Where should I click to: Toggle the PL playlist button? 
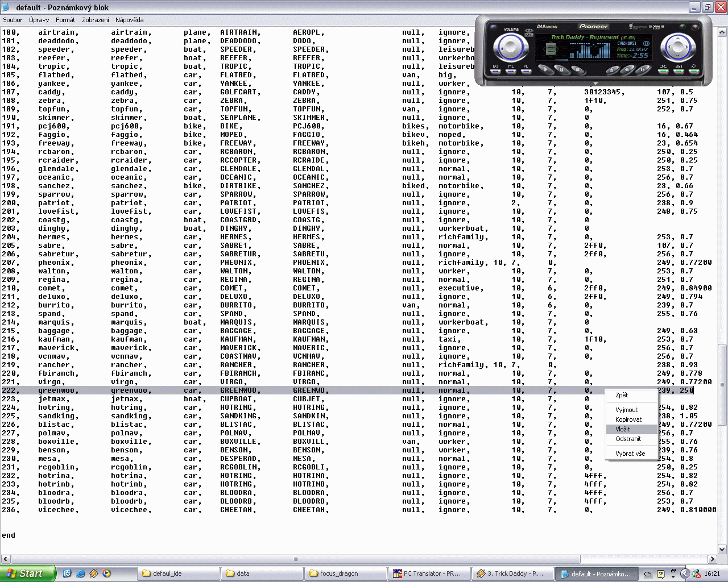[x=526, y=70]
